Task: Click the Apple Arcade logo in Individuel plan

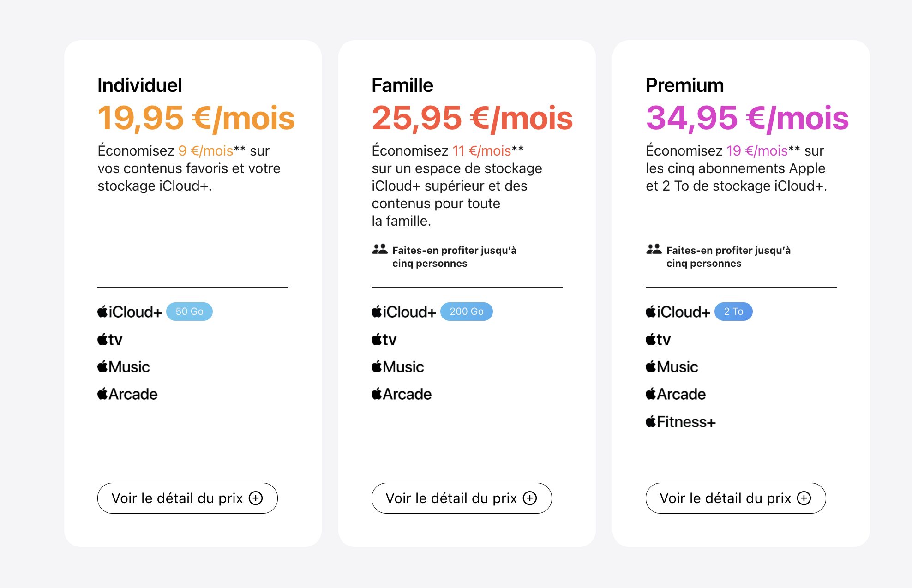Action: click(x=127, y=394)
